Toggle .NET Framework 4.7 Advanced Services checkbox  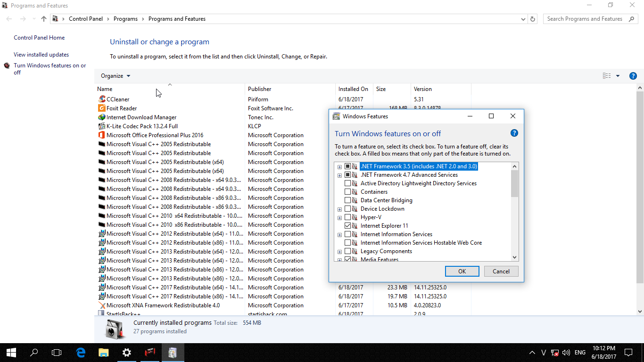pos(348,175)
